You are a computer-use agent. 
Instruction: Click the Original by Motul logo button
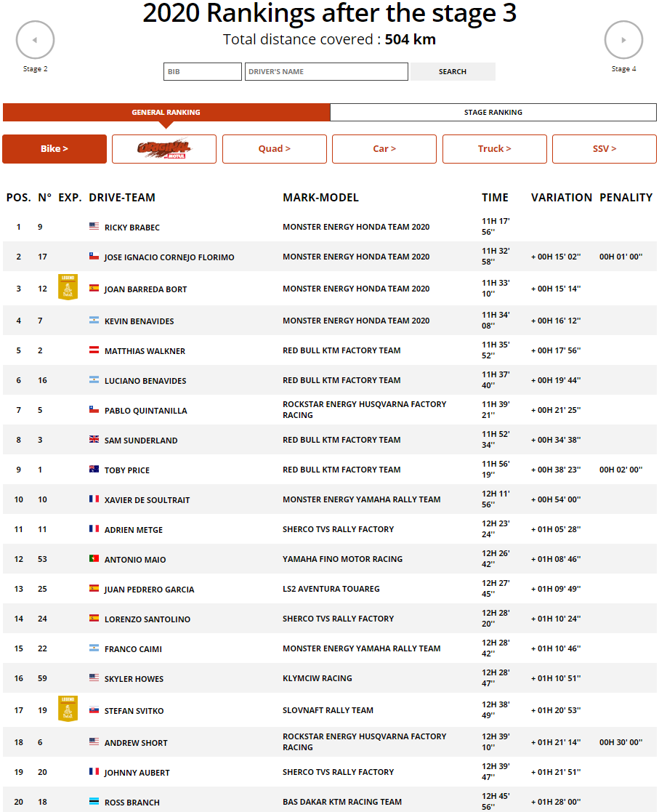click(164, 149)
